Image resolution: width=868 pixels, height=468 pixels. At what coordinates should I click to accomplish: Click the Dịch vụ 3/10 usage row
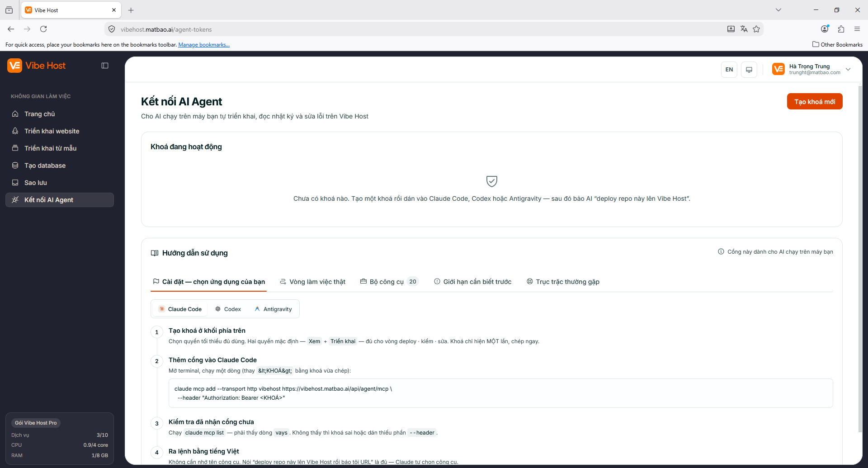coord(60,435)
